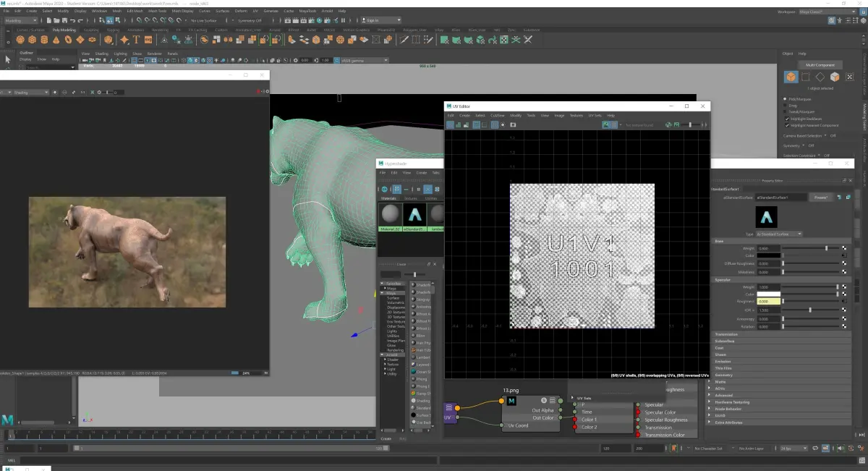Select the polygon sphere shelf icon
The image size is (868, 471).
21,40
